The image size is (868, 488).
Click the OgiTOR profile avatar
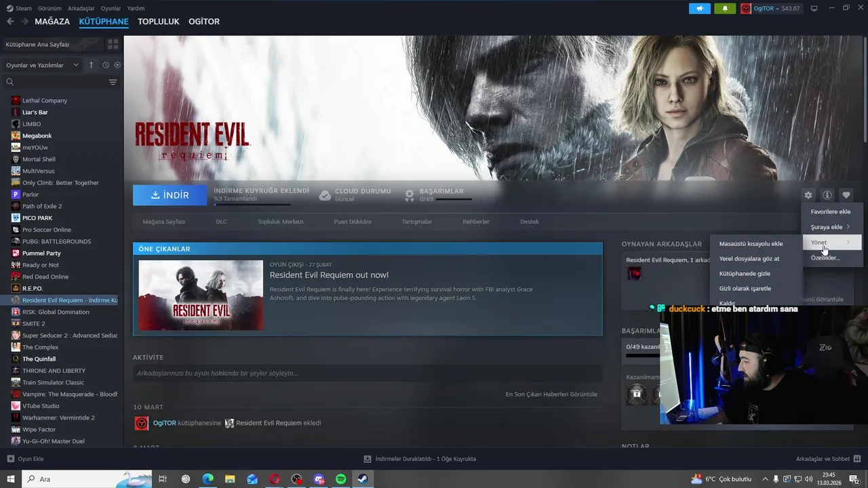pos(746,9)
